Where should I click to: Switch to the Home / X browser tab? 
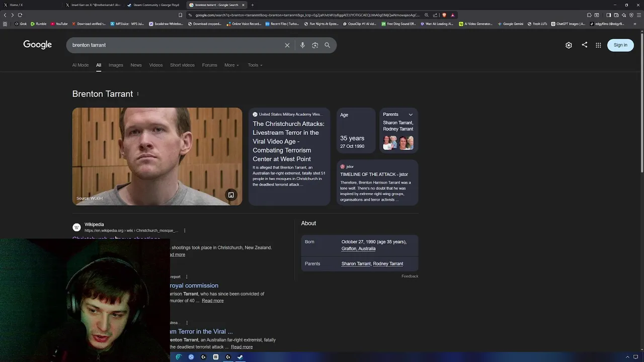click(30, 5)
